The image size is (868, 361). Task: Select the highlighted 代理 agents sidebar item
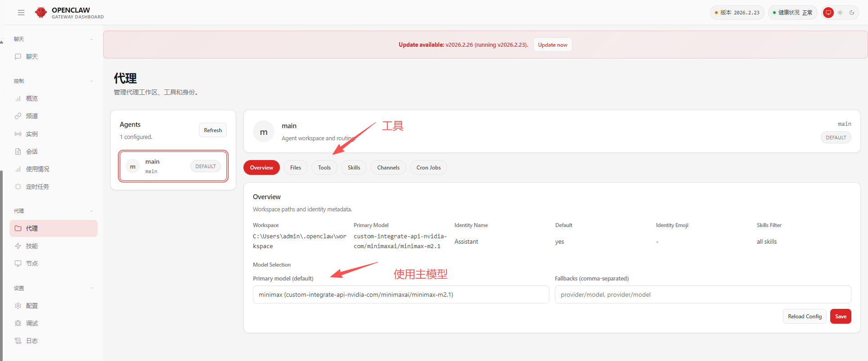pos(53,228)
